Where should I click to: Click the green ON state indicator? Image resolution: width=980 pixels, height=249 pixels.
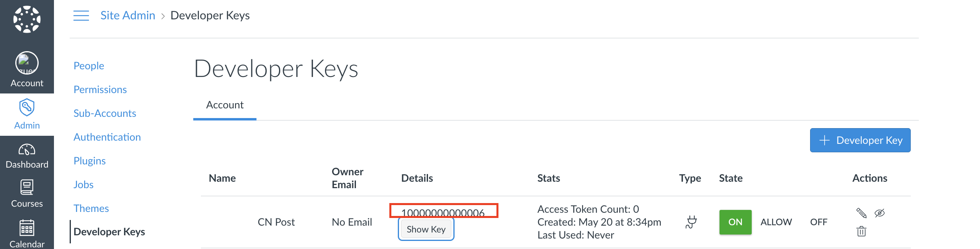click(x=735, y=222)
